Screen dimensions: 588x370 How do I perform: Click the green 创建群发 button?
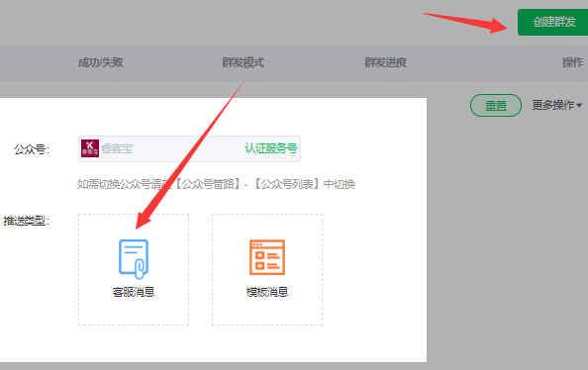point(552,22)
